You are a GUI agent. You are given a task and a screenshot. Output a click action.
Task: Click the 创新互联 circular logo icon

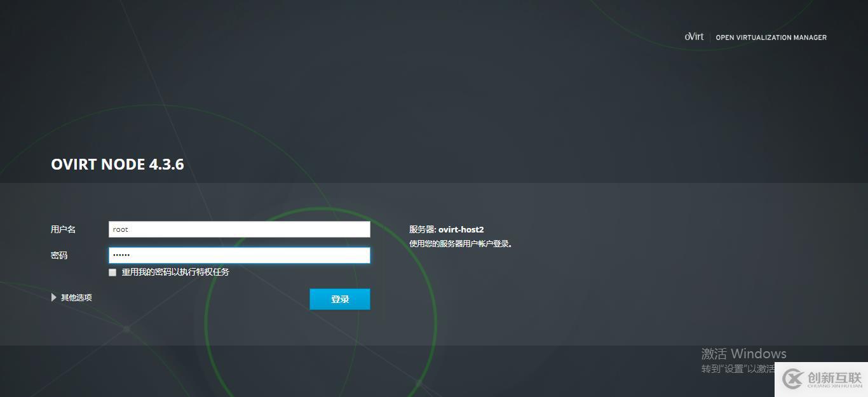point(793,379)
